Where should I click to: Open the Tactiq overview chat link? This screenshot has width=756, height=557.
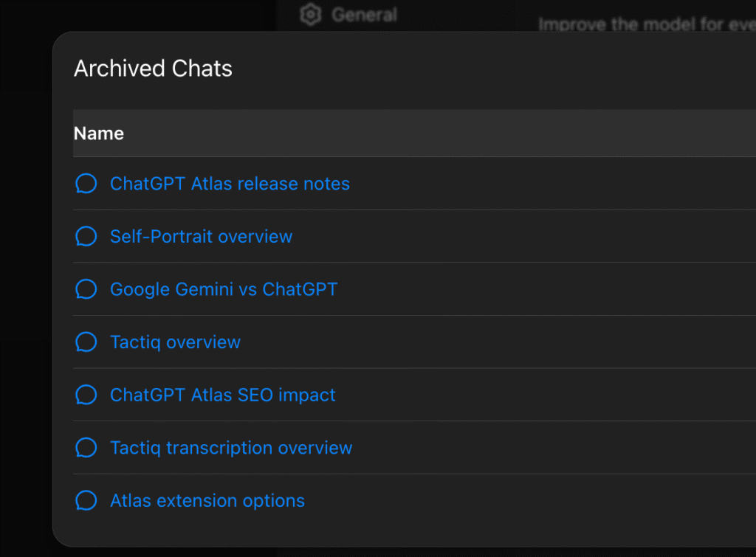tap(175, 342)
